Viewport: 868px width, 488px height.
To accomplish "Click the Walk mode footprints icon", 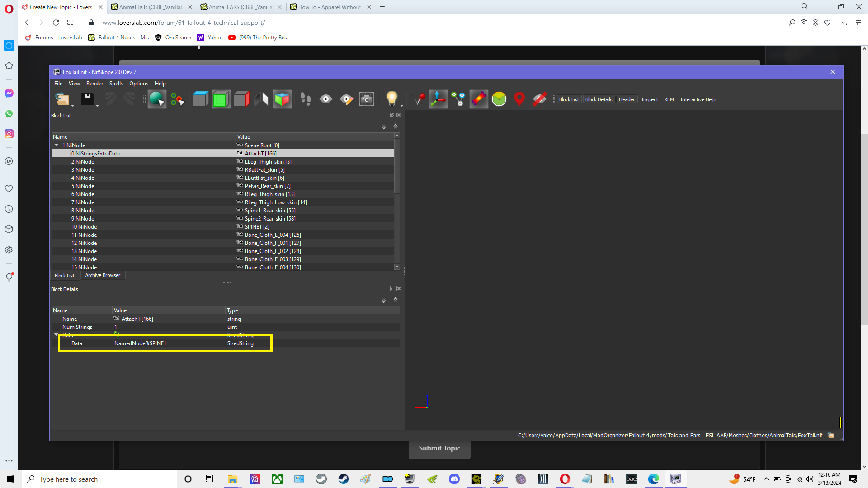I will point(306,99).
